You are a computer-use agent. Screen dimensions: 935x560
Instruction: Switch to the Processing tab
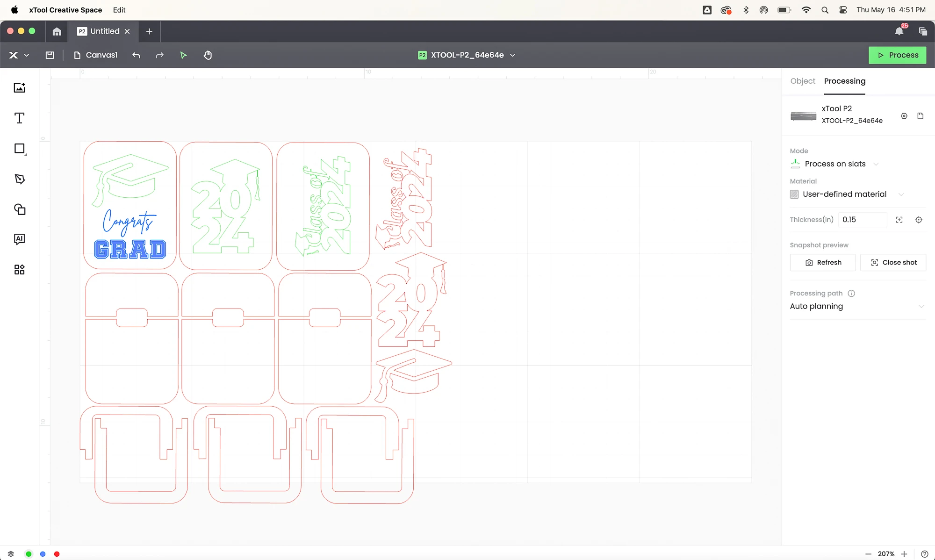pyautogui.click(x=844, y=81)
